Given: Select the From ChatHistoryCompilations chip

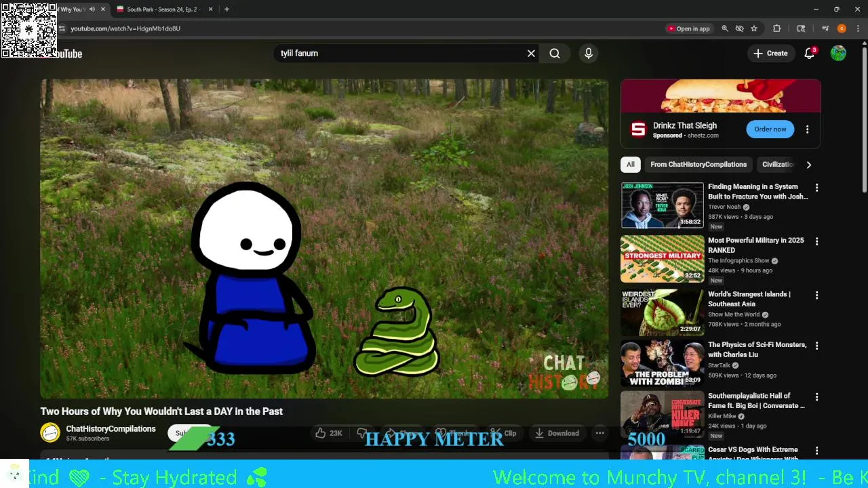Looking at the screenshot, I should tap(698, 165).
